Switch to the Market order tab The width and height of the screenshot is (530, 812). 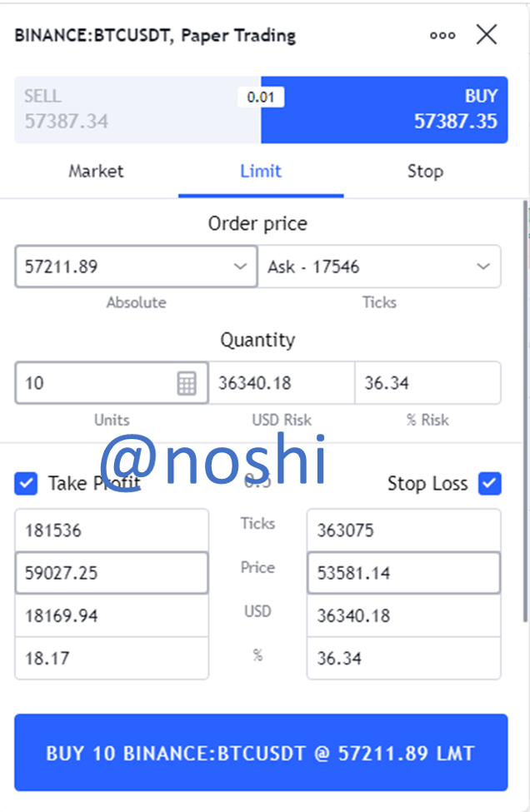click(x=96, y=172)
